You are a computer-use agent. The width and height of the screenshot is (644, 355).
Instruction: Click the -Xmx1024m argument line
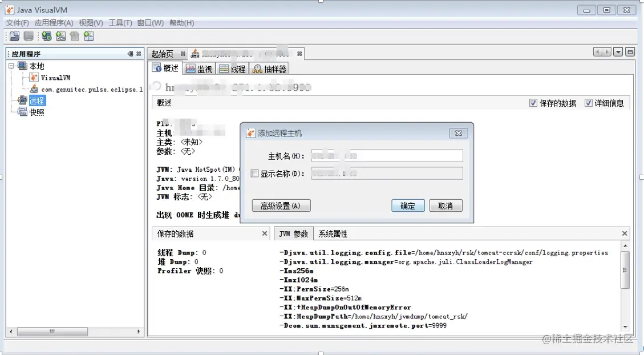(x=298, y=280)
